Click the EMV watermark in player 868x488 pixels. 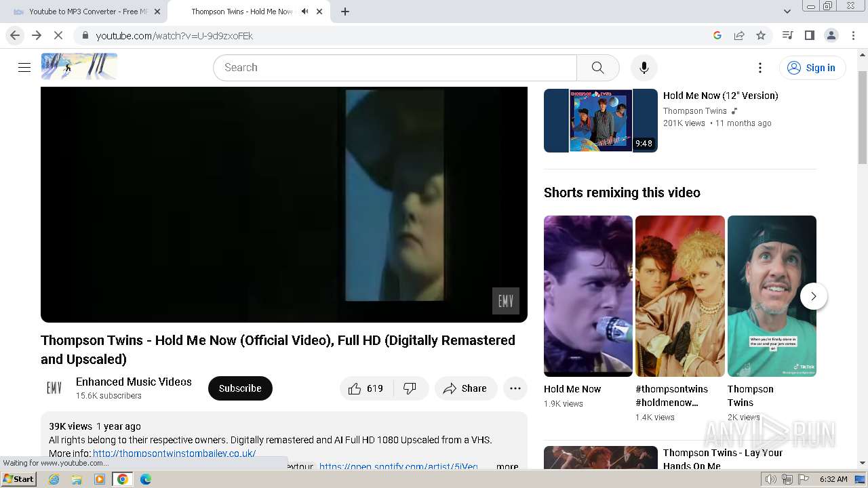pos(506,301)
